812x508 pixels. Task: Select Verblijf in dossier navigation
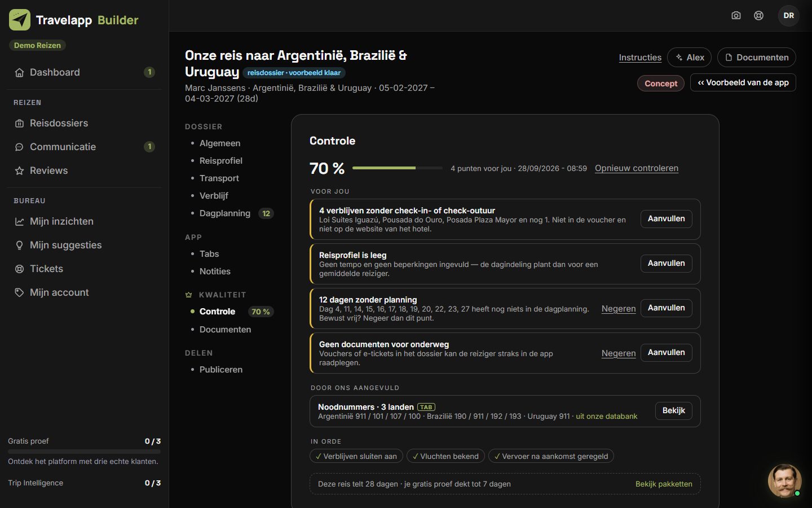(x=214, y=196)
